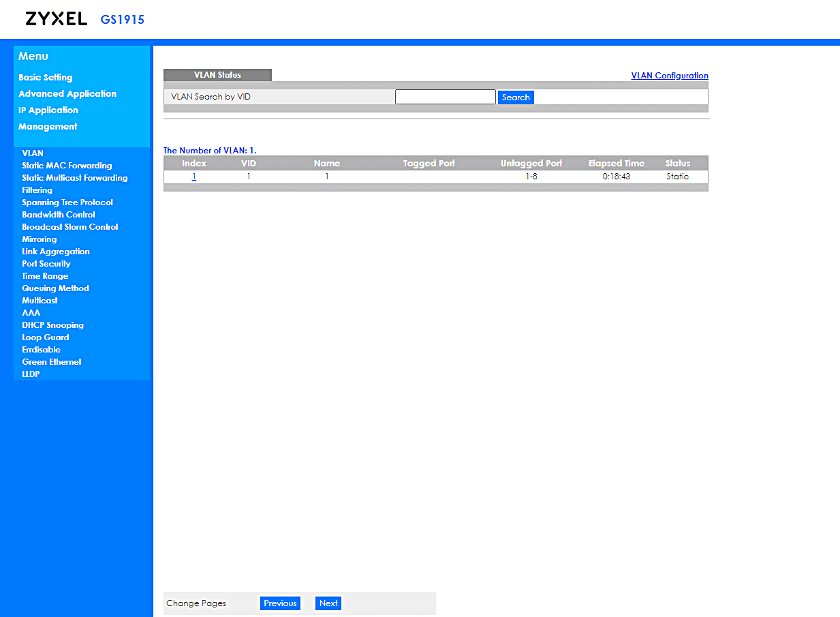Click the Previous page button
The height and width of the screenshot is (617, 840).
pyautogui.click(x=280, y=603)
